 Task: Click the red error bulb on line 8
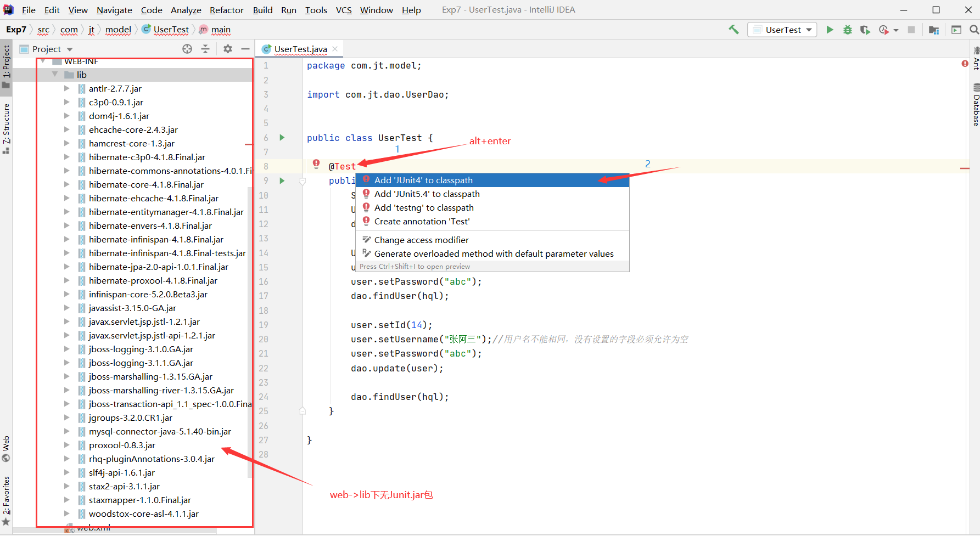click(x=316, y=164)
